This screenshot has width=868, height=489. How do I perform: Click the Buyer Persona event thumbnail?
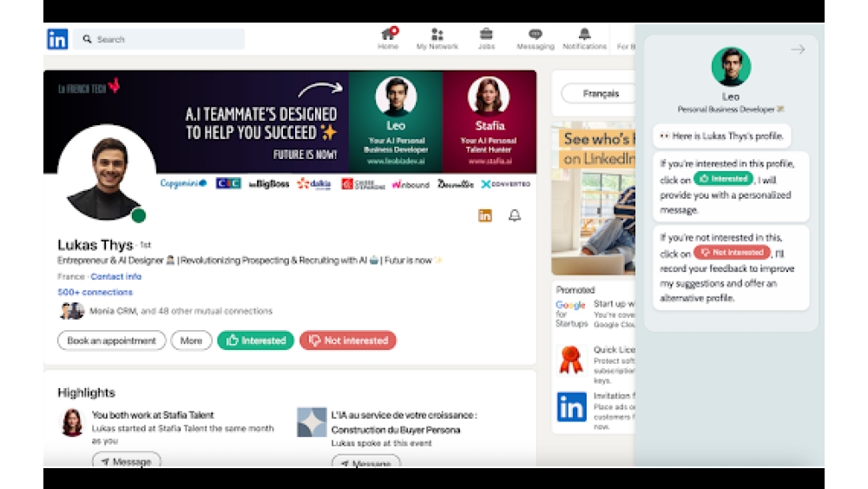[312, 422]
